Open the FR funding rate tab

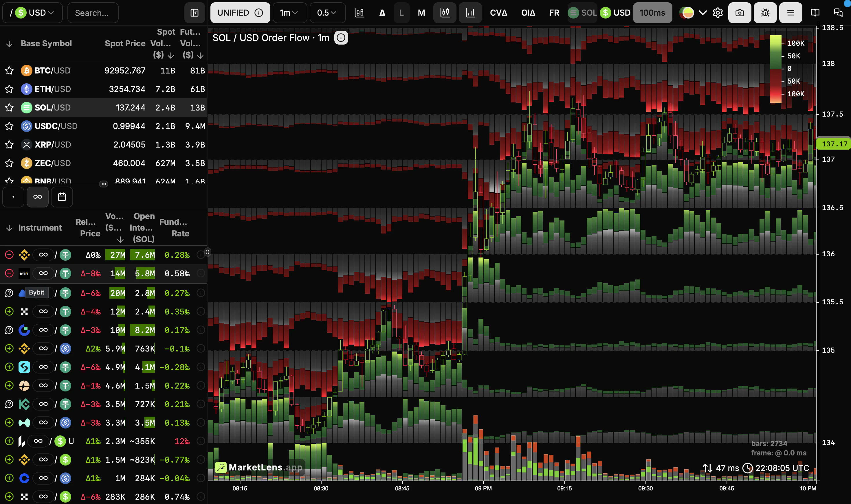coord(554,13)
